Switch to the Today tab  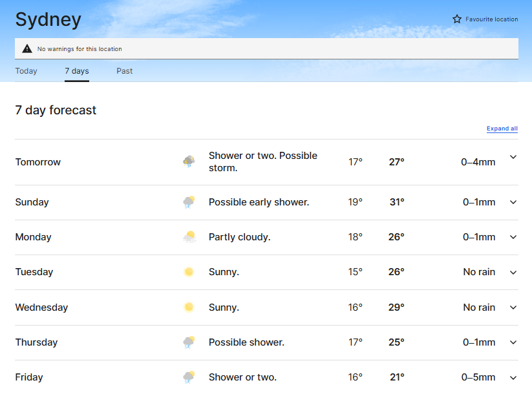click(x=27, y=71)
